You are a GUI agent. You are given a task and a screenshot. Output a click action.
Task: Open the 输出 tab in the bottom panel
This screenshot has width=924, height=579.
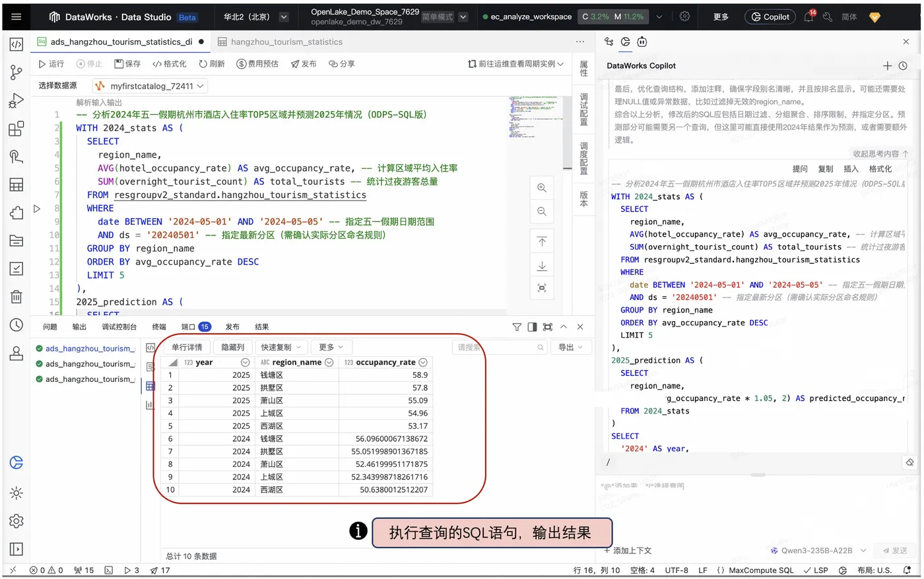coord(79,327)
